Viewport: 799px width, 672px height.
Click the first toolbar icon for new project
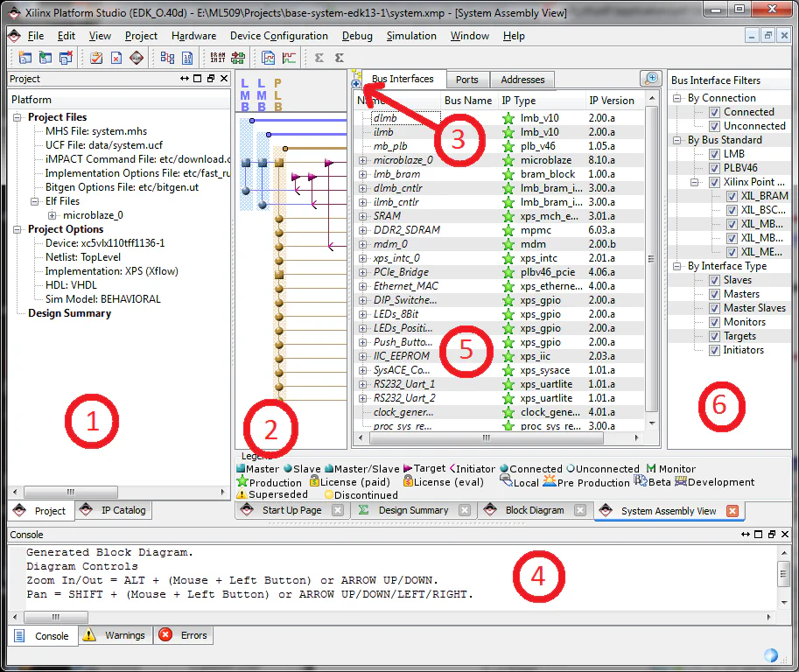coord(24,58)
